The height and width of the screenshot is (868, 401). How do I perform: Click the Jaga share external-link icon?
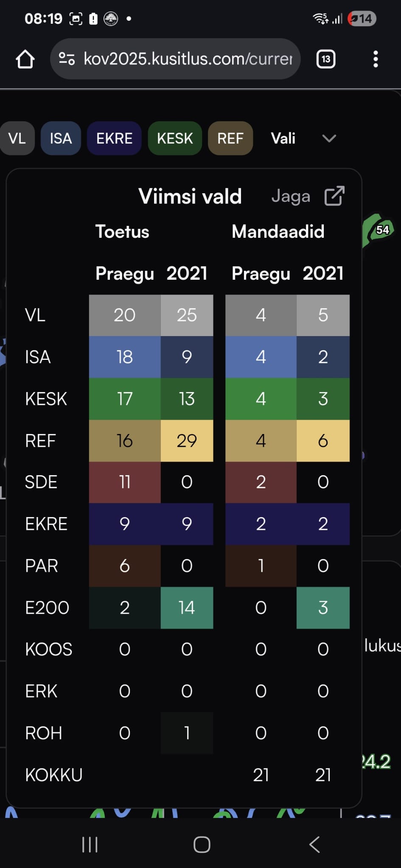334,196
